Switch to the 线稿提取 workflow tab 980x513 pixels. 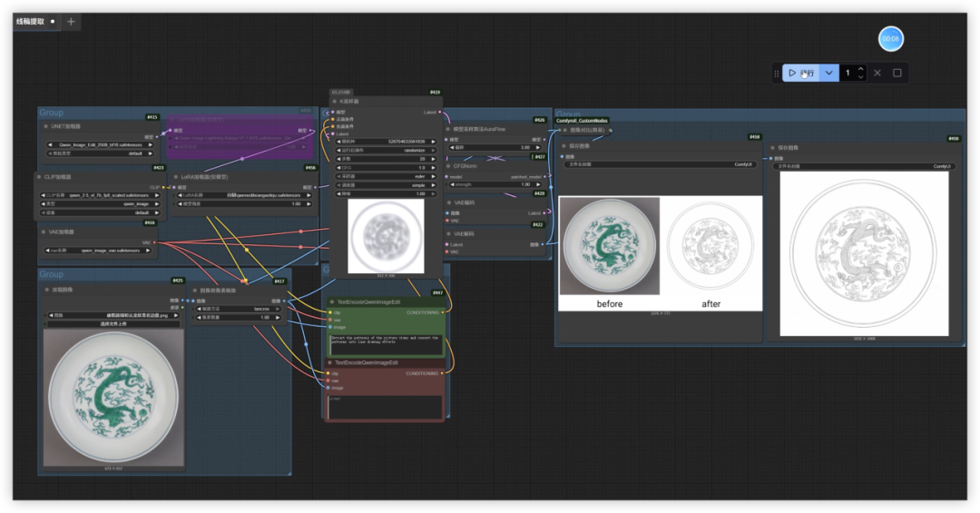30,21
